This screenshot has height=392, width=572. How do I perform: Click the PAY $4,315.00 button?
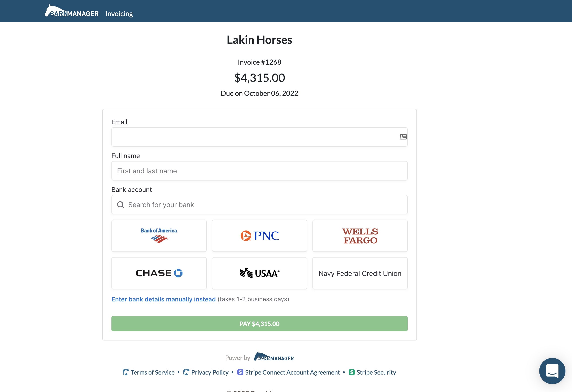coord(259,324)
